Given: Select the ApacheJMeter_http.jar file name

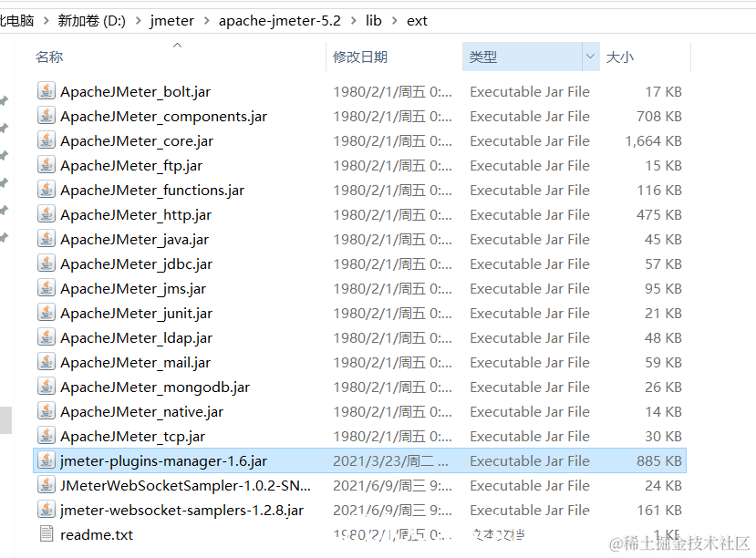Looking at the screenshot, I should (x=136, y=214).
